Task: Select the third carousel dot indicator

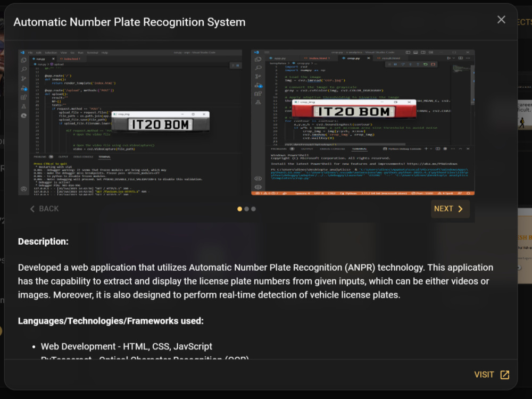Action: coord(253,209)
